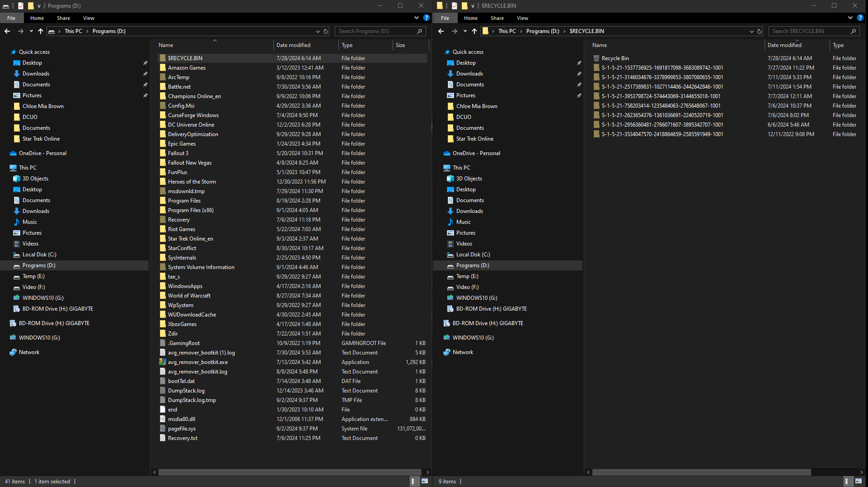Unpin Pictures in right window Quick access

tap(579, 95)
